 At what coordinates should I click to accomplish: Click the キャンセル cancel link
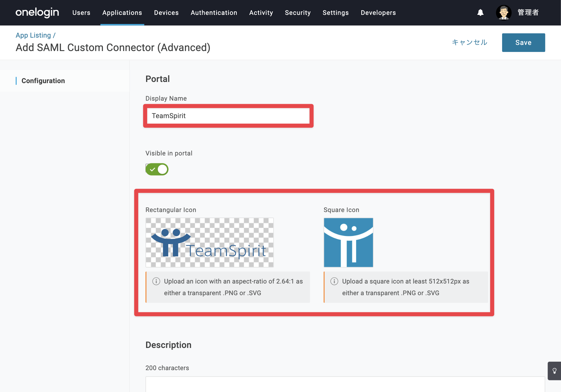click(x=470, y=43)
